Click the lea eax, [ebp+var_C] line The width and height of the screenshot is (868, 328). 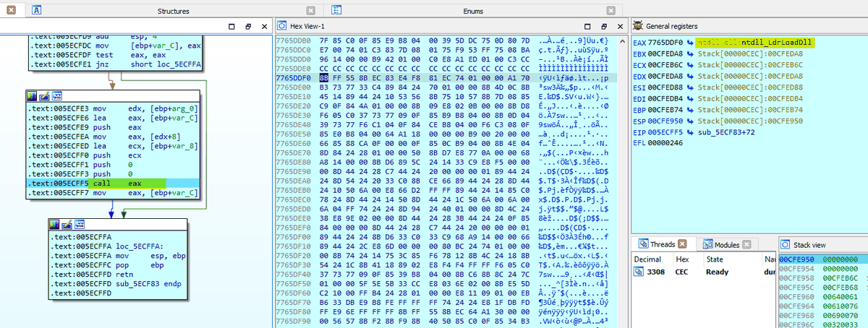(x=113, y=117)
